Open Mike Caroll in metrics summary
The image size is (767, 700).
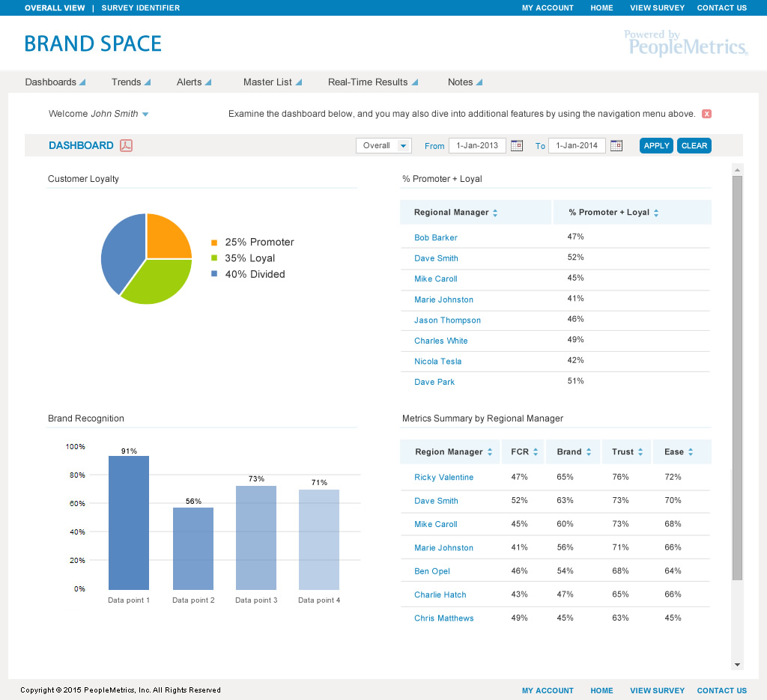pyautogui.click(x=435, y=524)
